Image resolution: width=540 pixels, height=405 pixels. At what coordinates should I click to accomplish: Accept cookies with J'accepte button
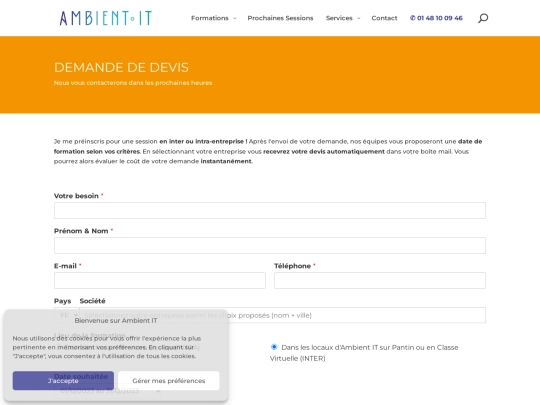[x=63, y=381]
